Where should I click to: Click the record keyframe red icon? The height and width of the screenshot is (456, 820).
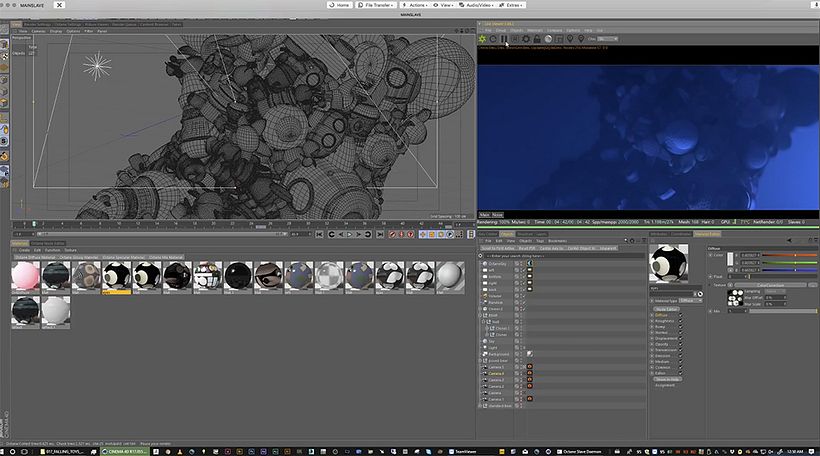tap(392, 234)
